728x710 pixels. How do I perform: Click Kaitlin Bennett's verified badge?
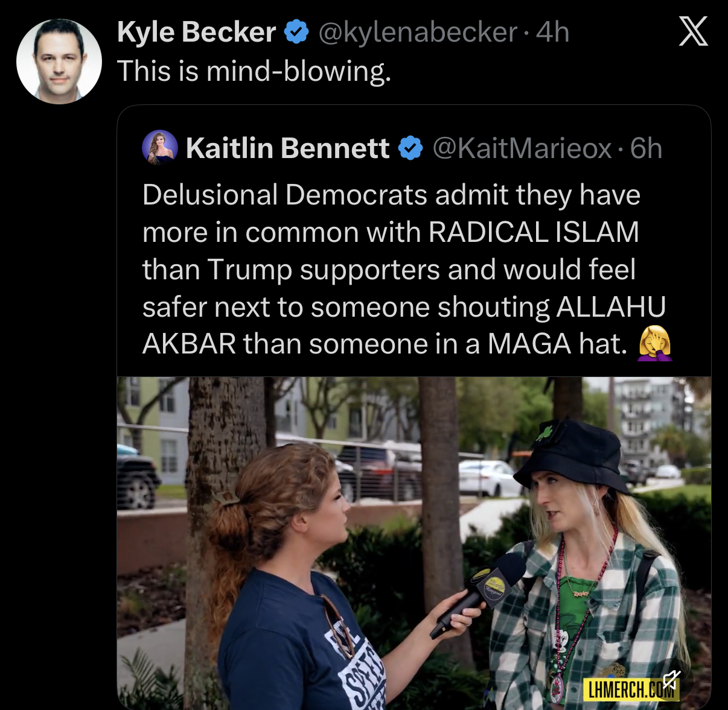click(x=410, y=148)
